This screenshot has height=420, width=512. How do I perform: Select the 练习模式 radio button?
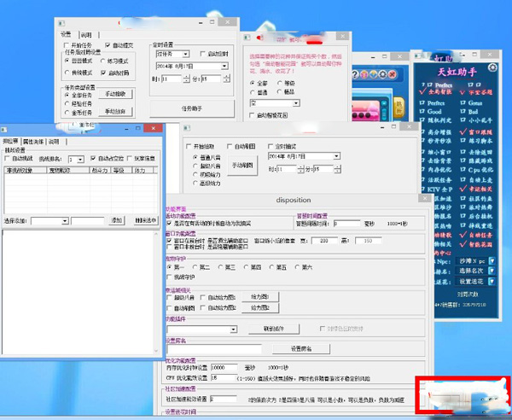coord(103,61)
